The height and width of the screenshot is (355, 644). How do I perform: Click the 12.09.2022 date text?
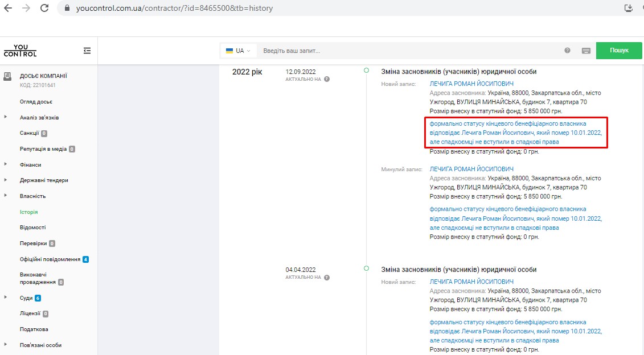pos(301,72)
